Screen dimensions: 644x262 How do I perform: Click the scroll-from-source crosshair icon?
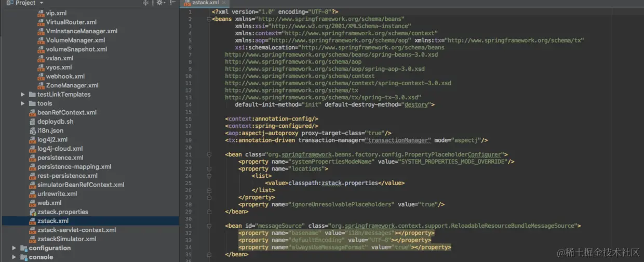(145, 3)
